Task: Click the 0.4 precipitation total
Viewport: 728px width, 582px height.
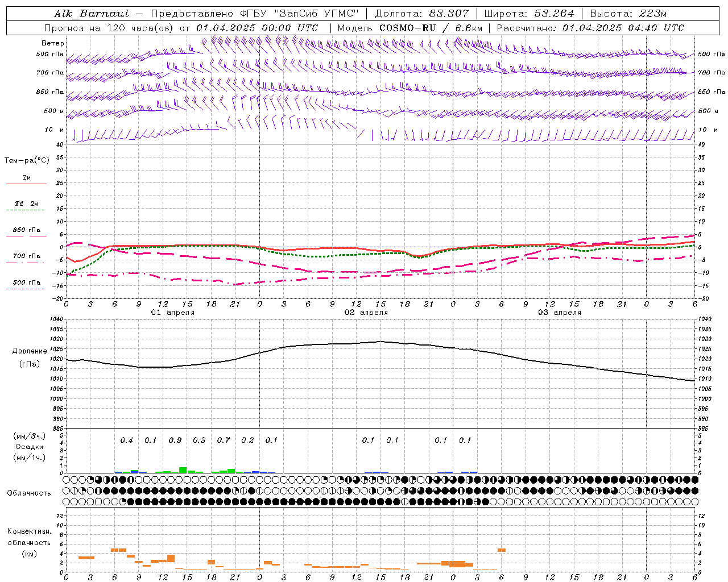Action: click(x=126, y=440)
